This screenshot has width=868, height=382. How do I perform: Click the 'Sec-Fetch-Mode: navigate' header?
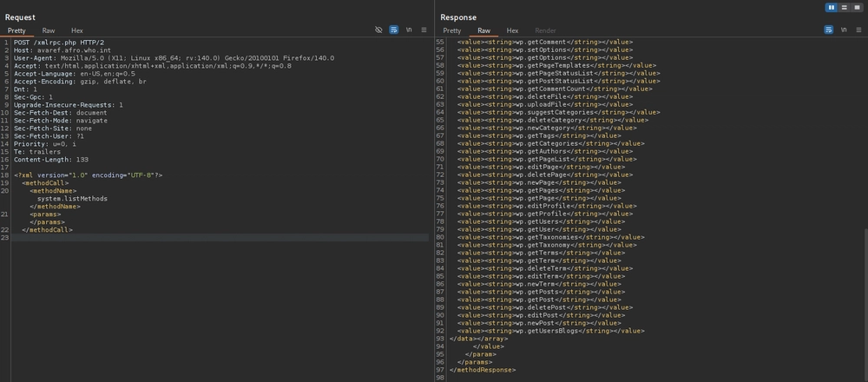pos(61,120)
